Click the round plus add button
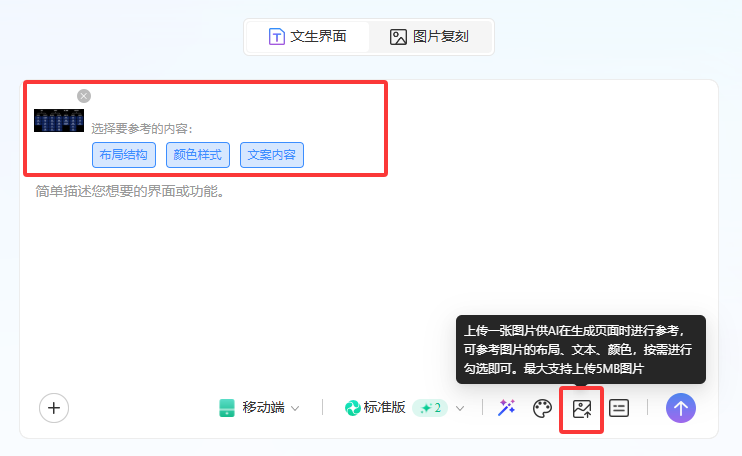This screenshot has width=742, height=456. click(54, 408)
